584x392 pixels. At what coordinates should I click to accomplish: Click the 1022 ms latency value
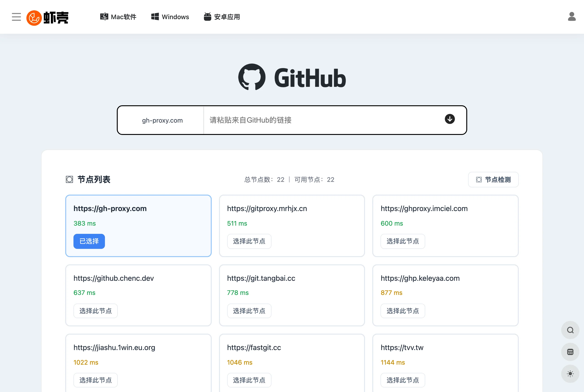pyautogui.click(x=86, y=362)
